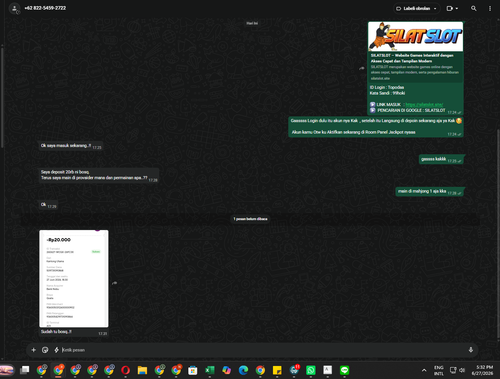This screenshot has width=500, height=379.
Task: Focus the "Ketik pesan" message input
Action: (263, 350)
